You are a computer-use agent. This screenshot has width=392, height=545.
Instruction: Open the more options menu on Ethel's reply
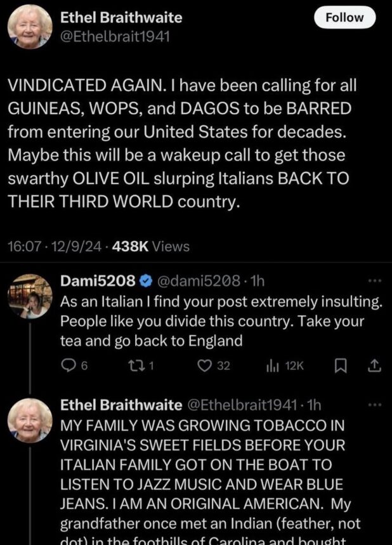(x=376, y=404)
